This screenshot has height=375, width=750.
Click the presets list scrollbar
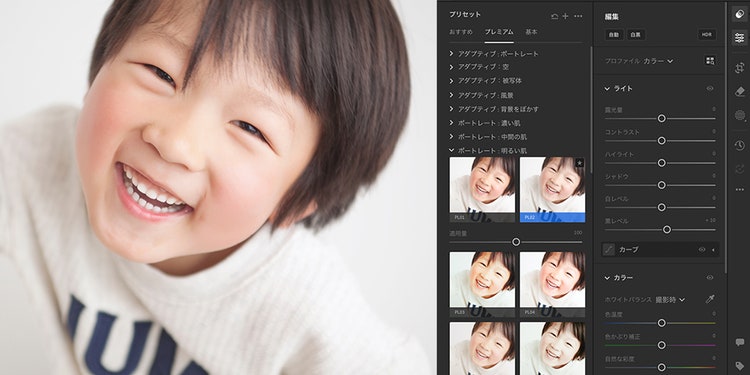591,110
